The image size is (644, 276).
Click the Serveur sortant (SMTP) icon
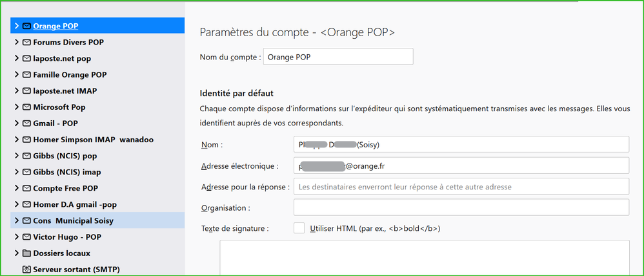point(26,269)
